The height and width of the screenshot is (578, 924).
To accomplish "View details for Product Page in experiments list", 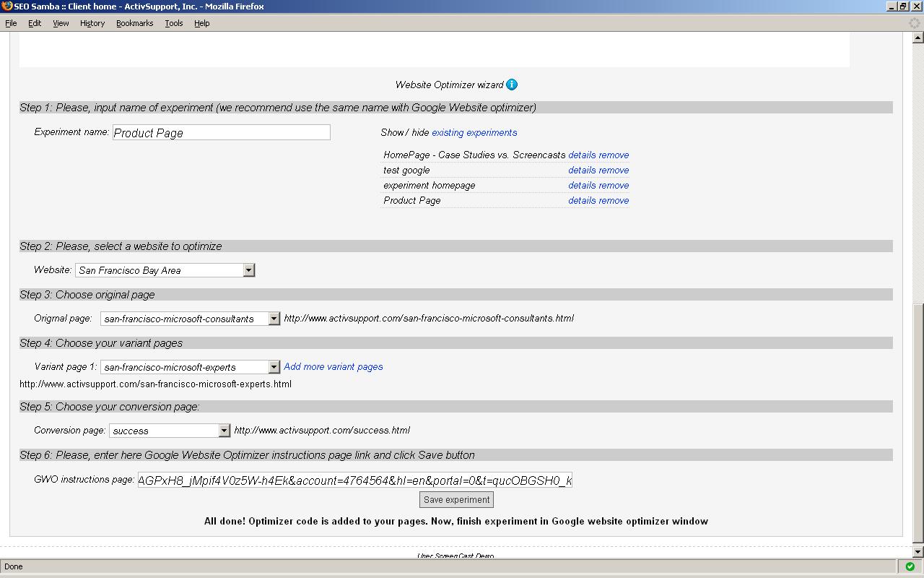I will tap(582, 201).
